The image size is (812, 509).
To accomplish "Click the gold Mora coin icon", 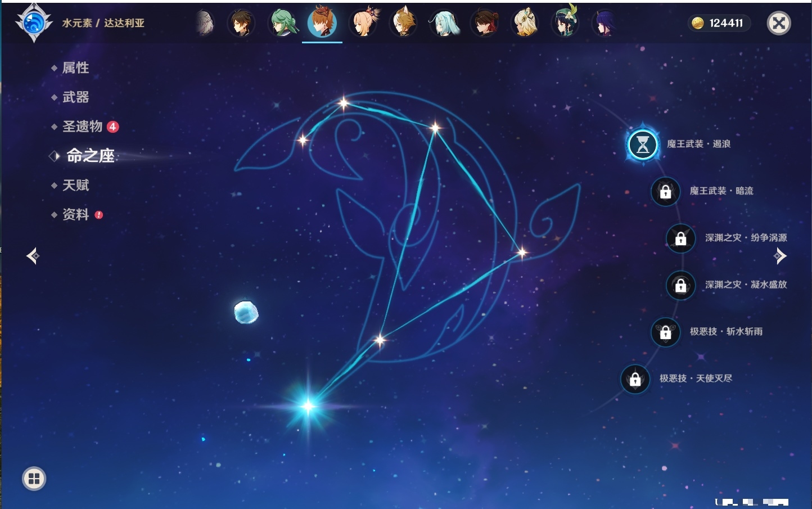I will [698, 23].
